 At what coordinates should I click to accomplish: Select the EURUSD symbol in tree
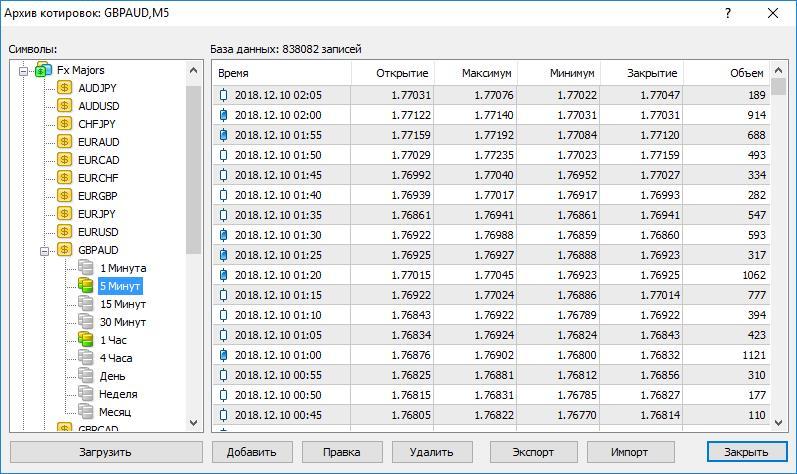98,232
